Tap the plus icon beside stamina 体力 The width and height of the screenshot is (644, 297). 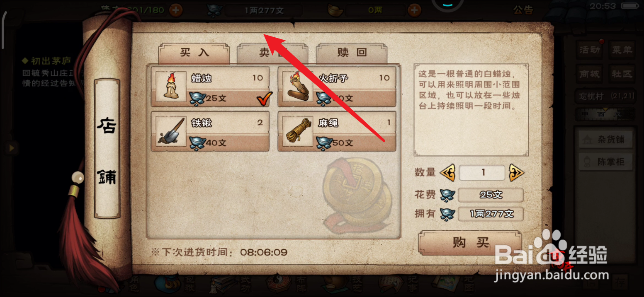click(176, 10)
